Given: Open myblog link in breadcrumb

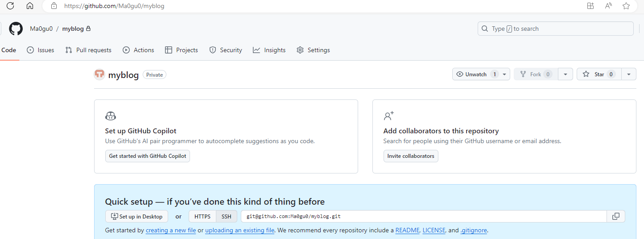Looking at the screenshot, I should tap(73, 29).
